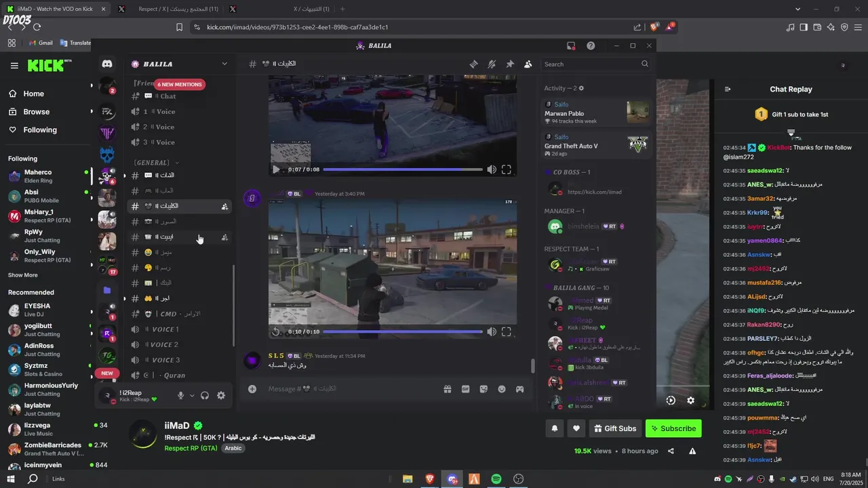
Task: Mute volume on first clip video
Action: (492, 169)
